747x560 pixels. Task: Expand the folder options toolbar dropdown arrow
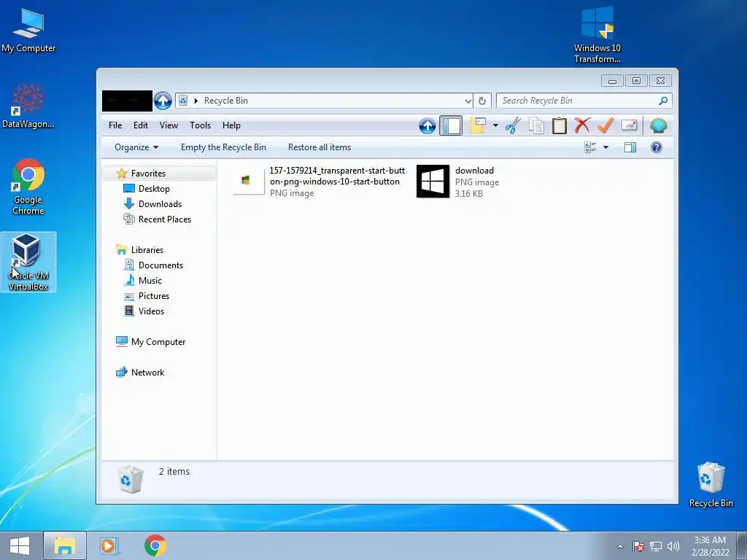pos(495,125)
